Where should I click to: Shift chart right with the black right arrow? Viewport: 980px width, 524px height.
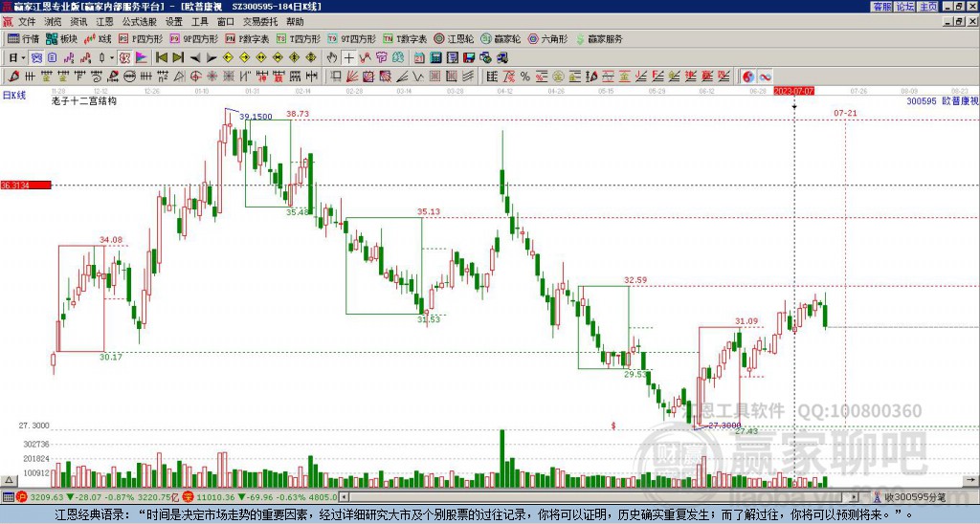coord(212,57)
